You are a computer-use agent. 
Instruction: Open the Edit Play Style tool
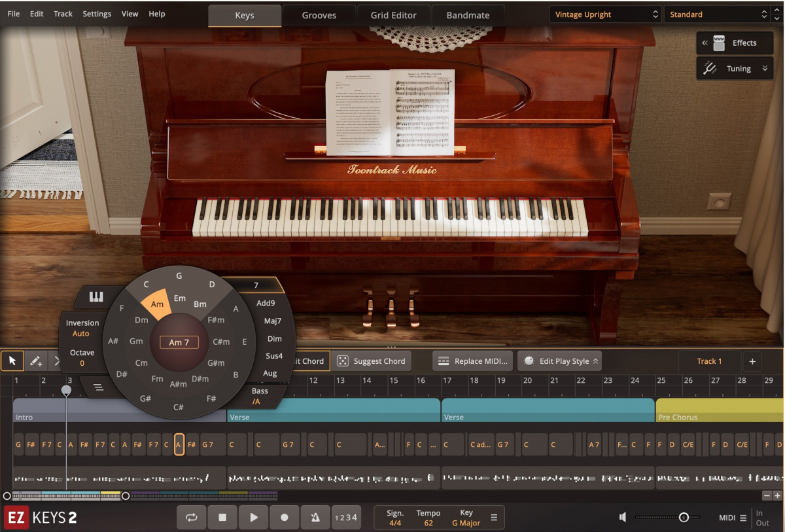tap(559, 361)
